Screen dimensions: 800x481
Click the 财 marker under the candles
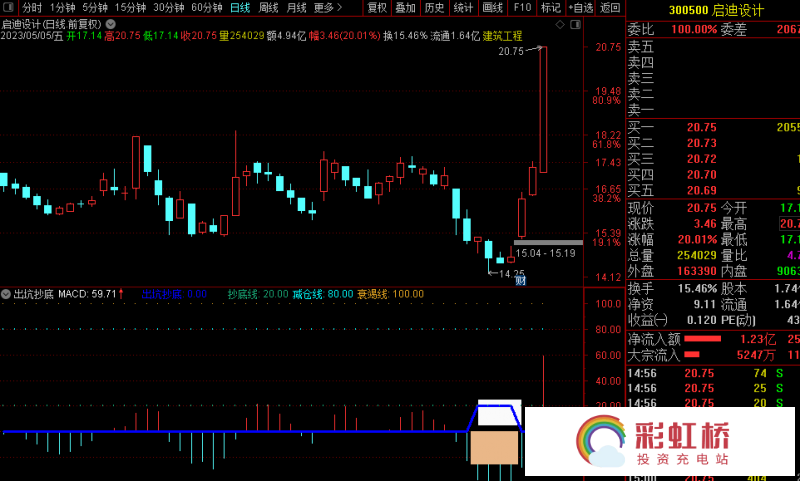[520, 280]
